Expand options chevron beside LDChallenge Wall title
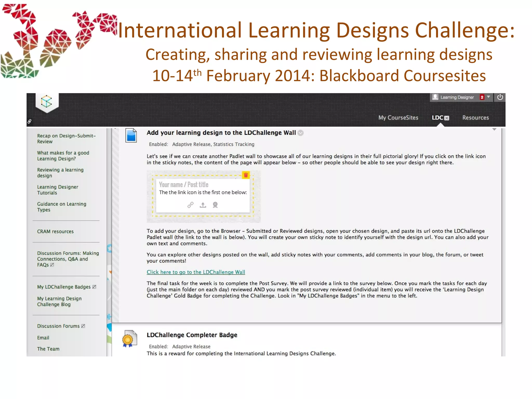Image resolution: width=532 pixels, height=399 pixels. (x=301, y=133)
